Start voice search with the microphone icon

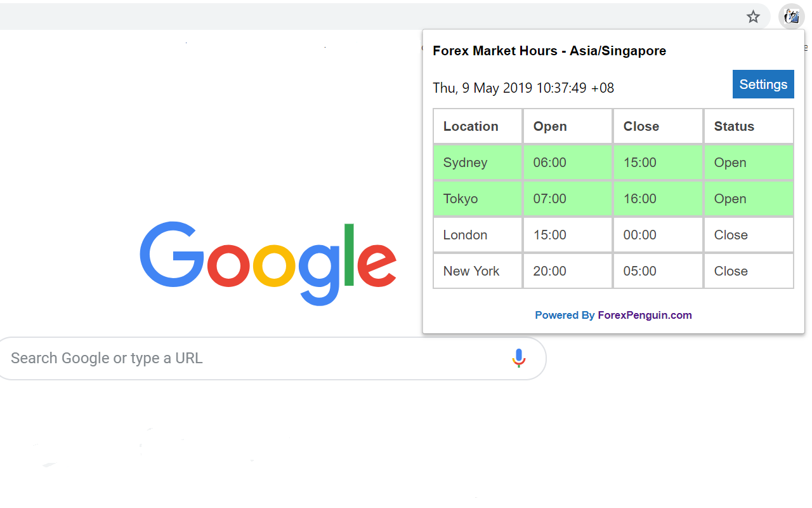pos(519,358)
